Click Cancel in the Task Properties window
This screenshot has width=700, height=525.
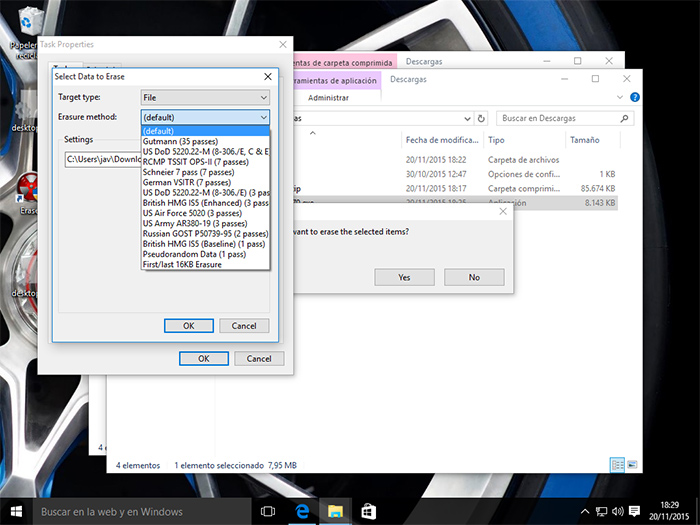point(259,358)
